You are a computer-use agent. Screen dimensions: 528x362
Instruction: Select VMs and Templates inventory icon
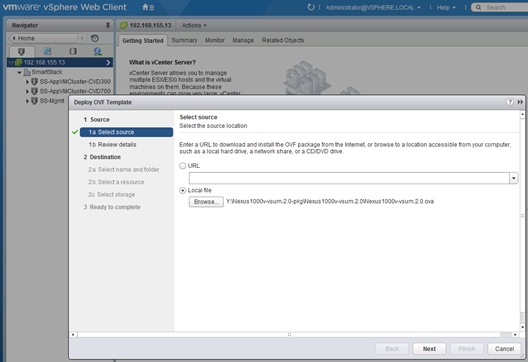47,51
